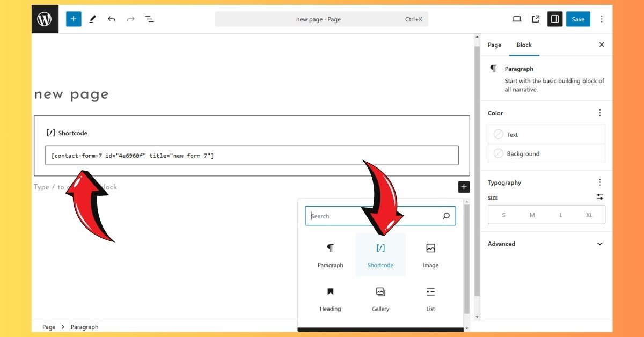Close the settings sidebar

(x=602, y=45)
